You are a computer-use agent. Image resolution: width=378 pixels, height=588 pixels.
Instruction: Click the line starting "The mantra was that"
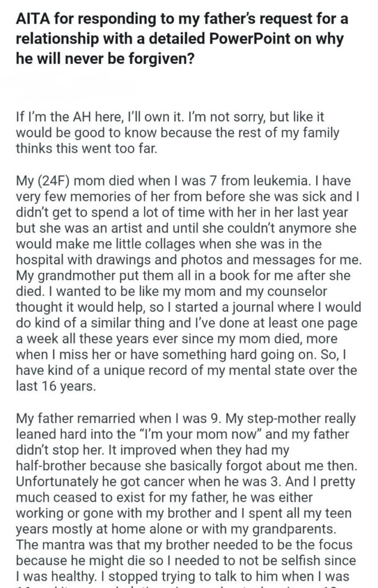click(184, 544)
